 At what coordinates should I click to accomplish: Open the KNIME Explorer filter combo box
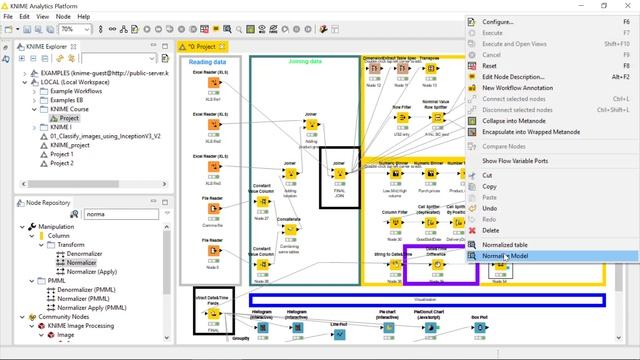pyautogui.click(x=118, y=59)
